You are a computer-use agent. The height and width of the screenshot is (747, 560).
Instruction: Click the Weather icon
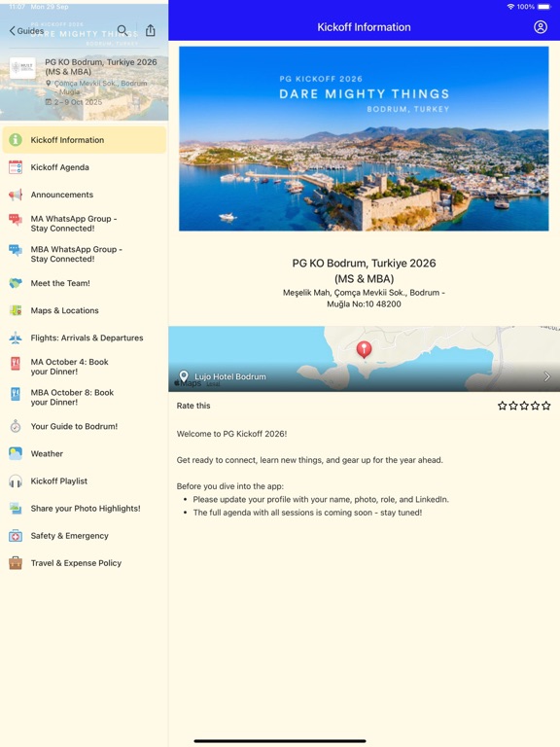(x=16, y=453)
